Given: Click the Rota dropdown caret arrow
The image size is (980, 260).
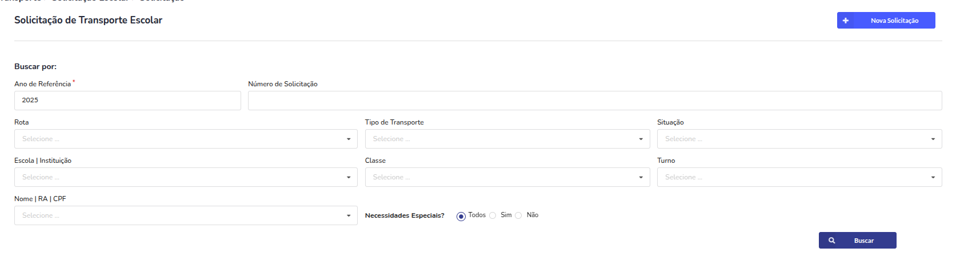Looking at the screenshot, I should click(x=349, y=139).
